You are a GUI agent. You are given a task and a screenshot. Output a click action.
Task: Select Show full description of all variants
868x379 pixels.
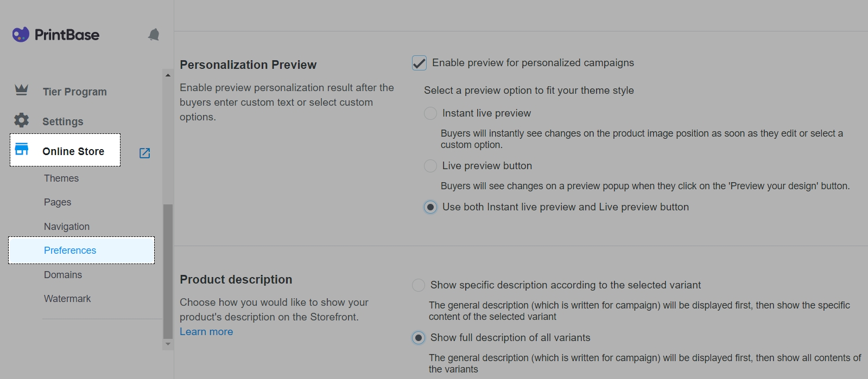(419, 338)
